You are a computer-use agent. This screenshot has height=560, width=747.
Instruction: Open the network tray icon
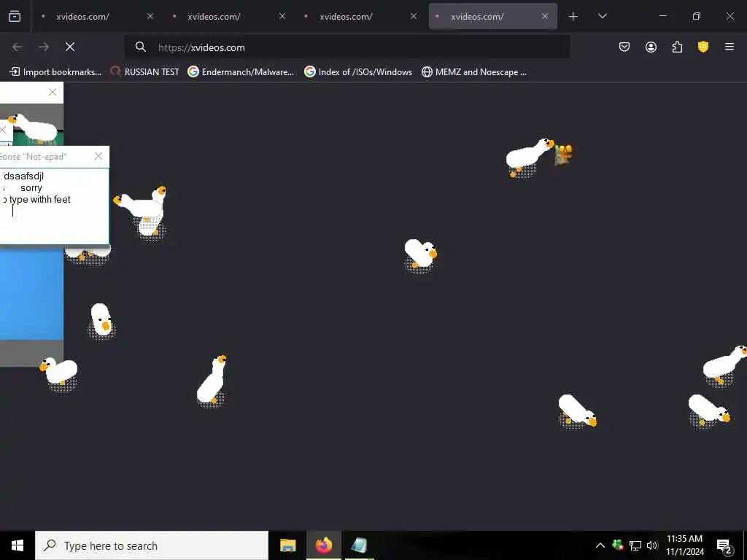635,545
